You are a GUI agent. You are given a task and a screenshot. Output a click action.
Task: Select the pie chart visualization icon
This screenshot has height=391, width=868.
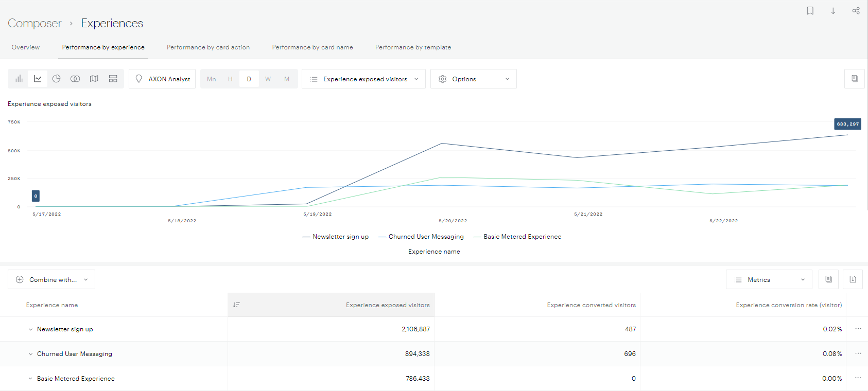coord(57,79)
